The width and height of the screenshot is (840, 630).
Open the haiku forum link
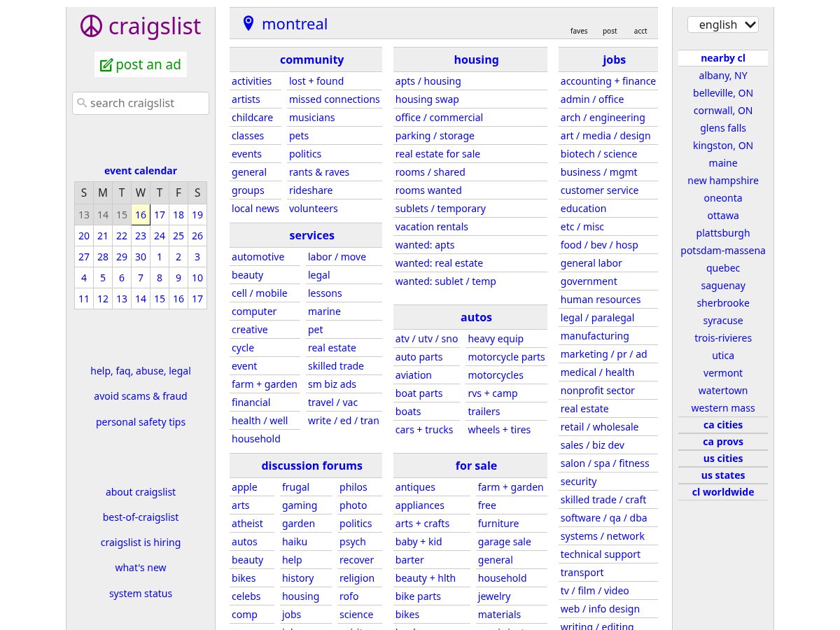pos(295,542)
